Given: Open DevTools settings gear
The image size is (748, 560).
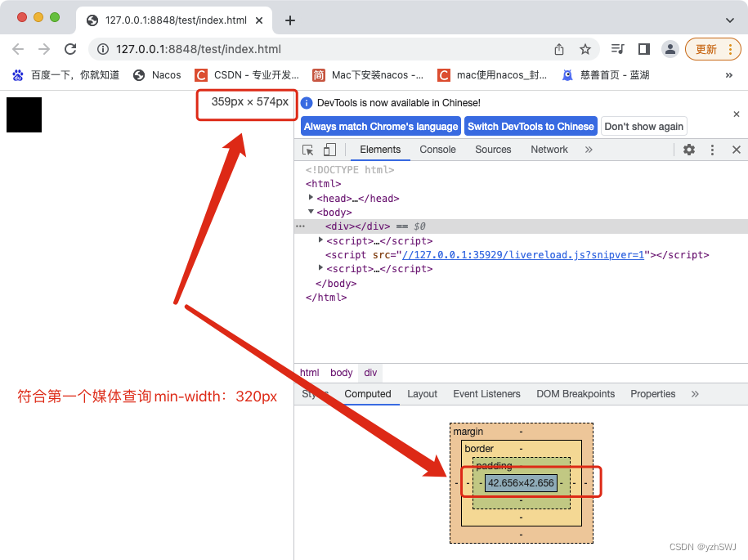Looking at the screenshot, I should coord(689,150).
